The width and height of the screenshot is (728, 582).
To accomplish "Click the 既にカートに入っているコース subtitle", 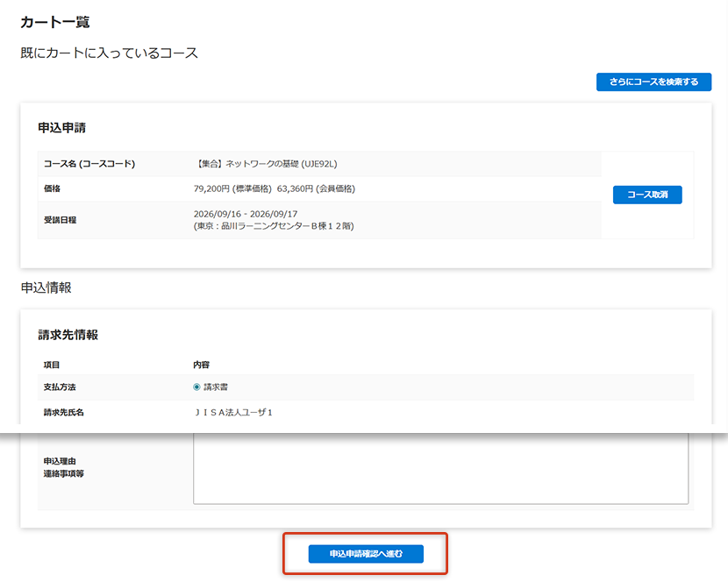I will pos(109,53).
